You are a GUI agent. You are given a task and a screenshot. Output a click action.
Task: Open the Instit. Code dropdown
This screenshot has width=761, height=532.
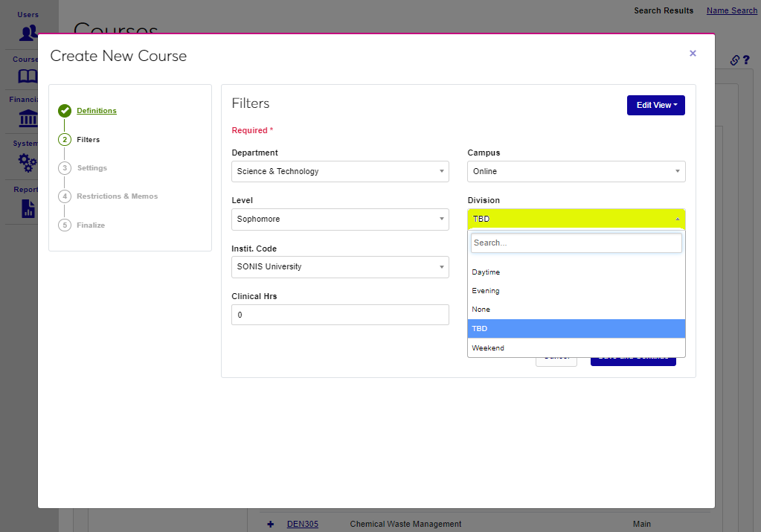(340, 266)
